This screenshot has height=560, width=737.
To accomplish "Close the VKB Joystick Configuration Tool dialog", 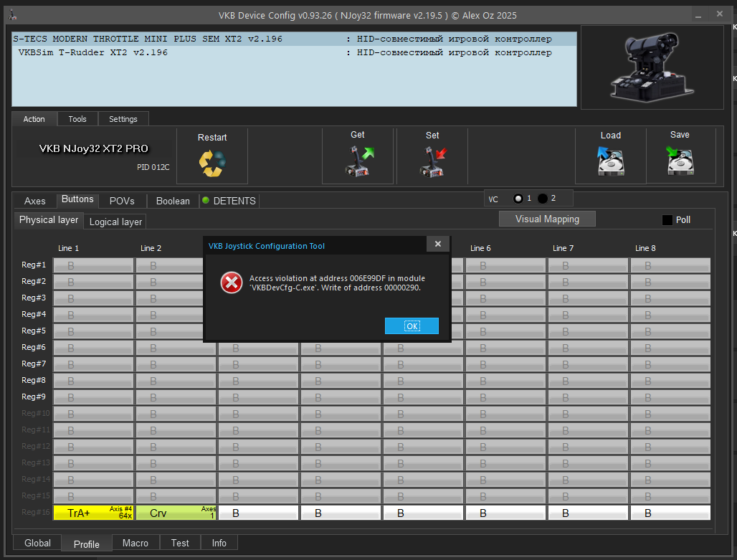I will point(437,244).
